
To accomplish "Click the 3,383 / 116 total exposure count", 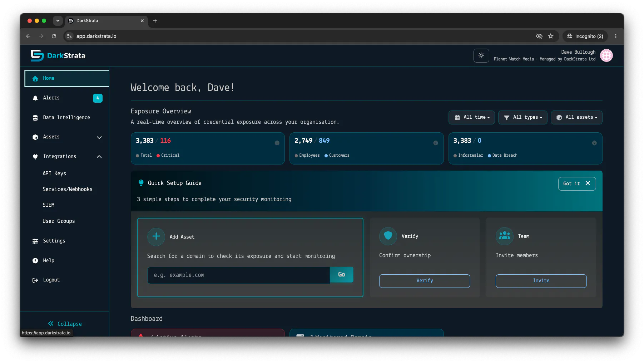I will tap(153, 141).
